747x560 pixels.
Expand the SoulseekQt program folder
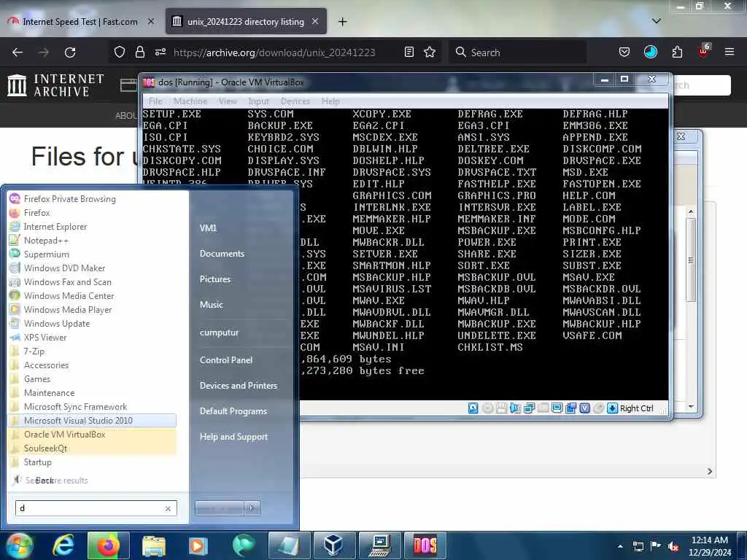click(92, 448)
